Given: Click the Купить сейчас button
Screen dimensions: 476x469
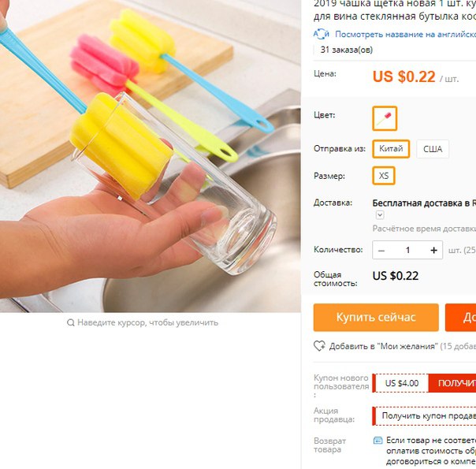Looking at the screenshot, I should tap(376, 317).
